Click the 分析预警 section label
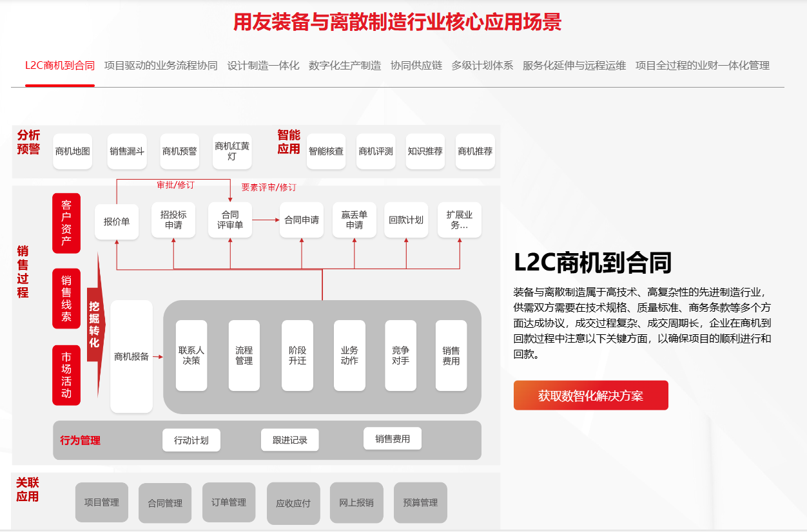Screen dimensions: 807x532 pyautogui.click(x=28, y=142)
